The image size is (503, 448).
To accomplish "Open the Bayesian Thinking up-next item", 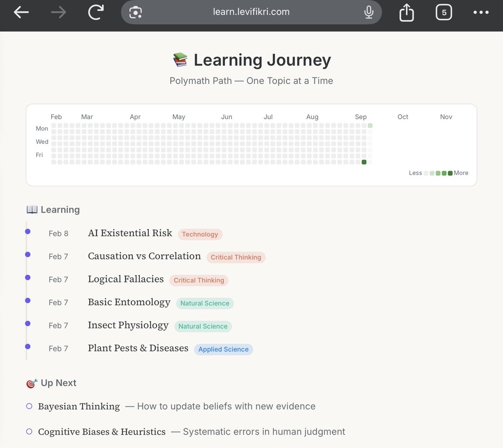I will pos(79,406).
